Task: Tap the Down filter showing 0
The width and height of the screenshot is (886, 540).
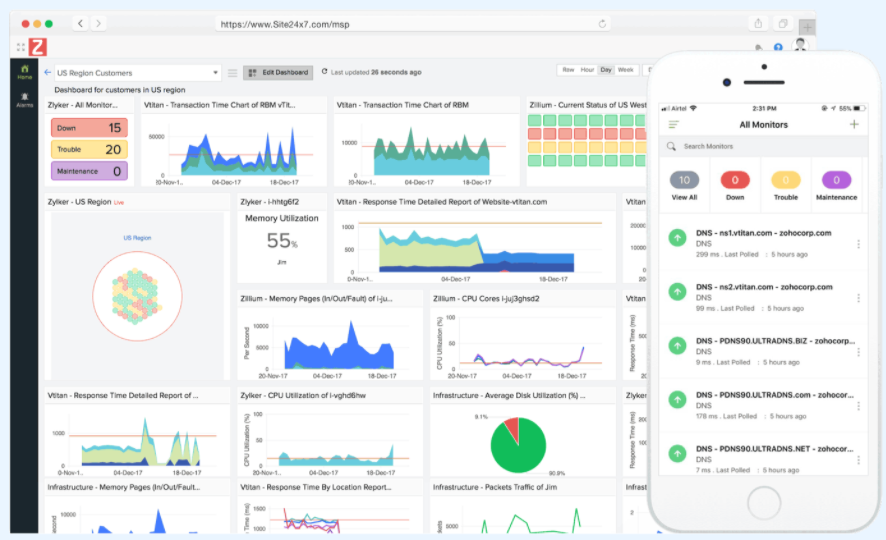Action: click(735, 181)
